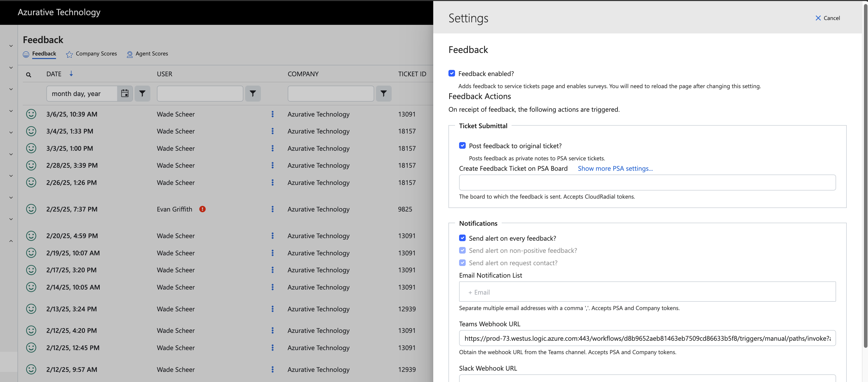
Task: Click smiley face icon for 2/25/25 feedback
Action: [31, 209]
